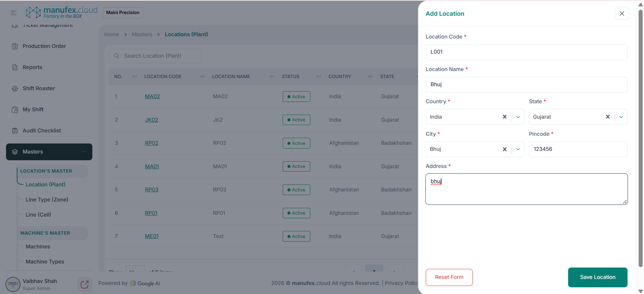Expand the City dropdown list

[518, 150]
